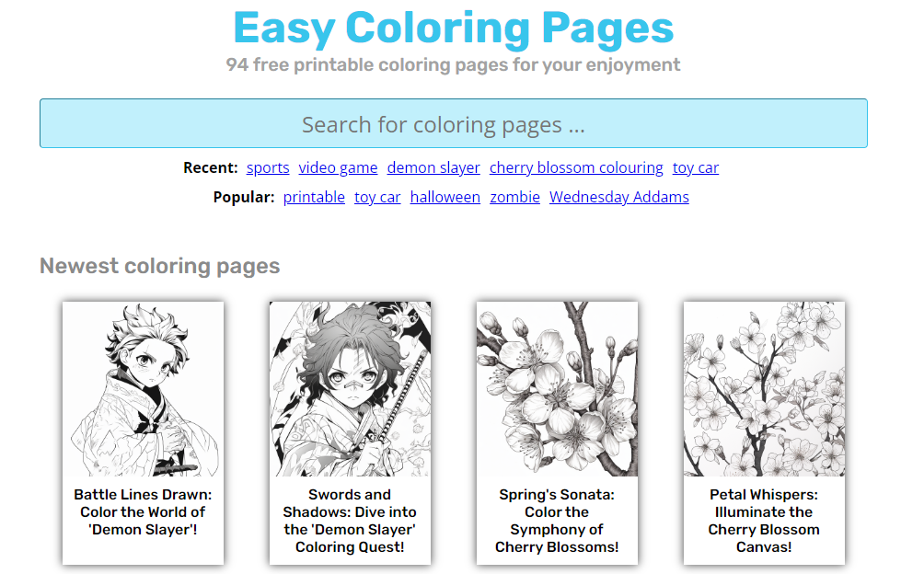
Task: Click the Easy Coloring Pages site heading
Action: (453, 28)
